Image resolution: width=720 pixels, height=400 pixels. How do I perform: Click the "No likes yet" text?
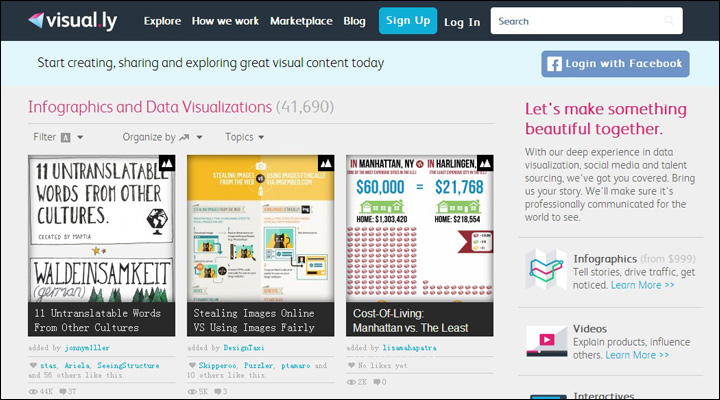click(x=382, y=366)
